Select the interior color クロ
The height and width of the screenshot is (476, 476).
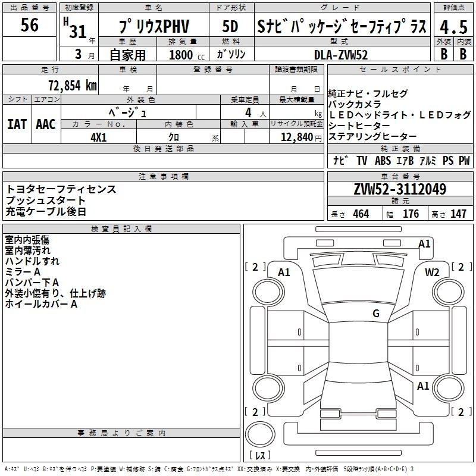pos(174,137)
